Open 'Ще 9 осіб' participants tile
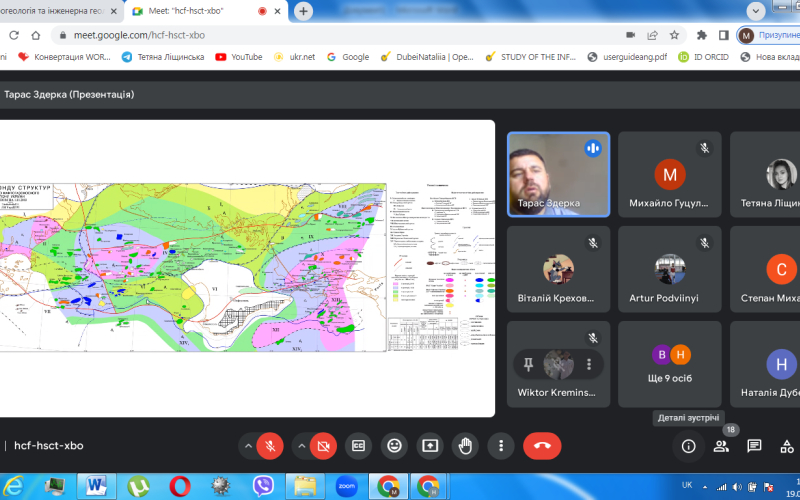Screen dimensions: 800x500 [669, 364]
